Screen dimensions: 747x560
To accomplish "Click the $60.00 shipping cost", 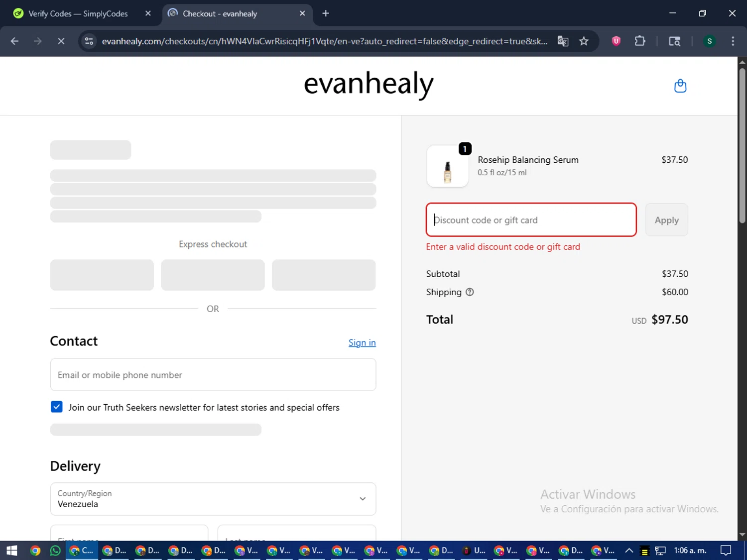I will [675, 292].
